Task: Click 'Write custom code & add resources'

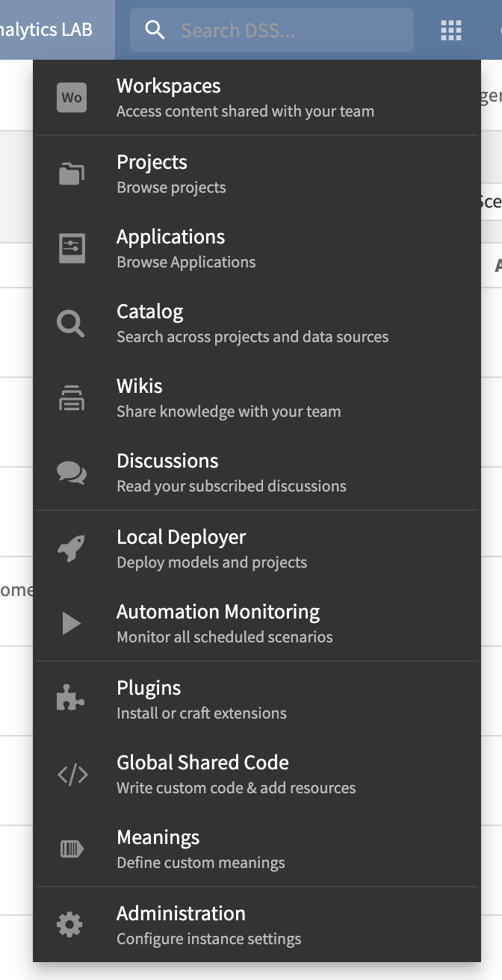Action: 236,788
